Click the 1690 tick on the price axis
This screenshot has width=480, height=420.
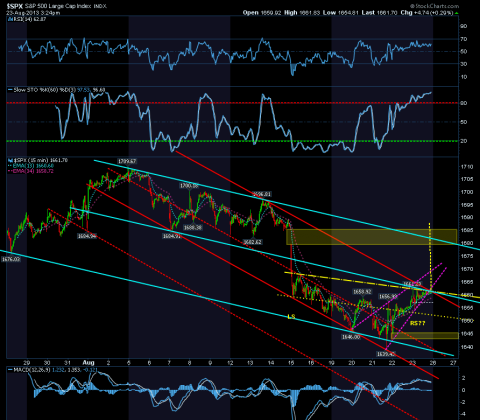(x=467, y=217)
